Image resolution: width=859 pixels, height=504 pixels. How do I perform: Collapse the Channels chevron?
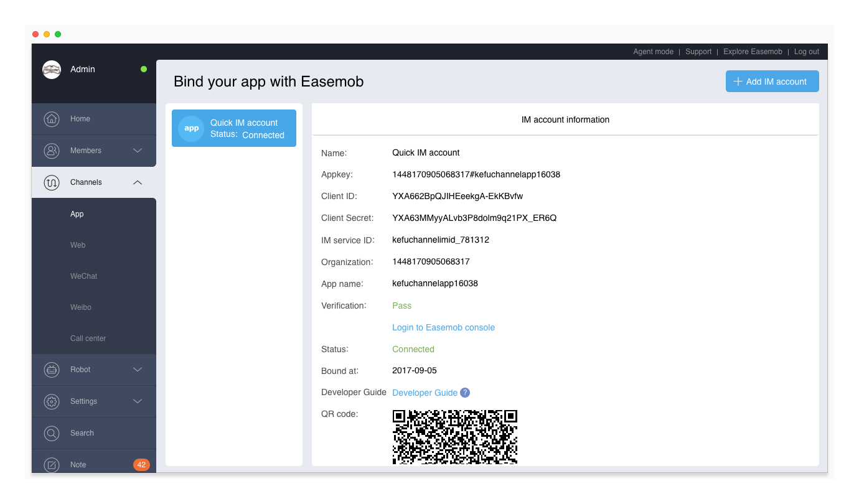point(138,182)
